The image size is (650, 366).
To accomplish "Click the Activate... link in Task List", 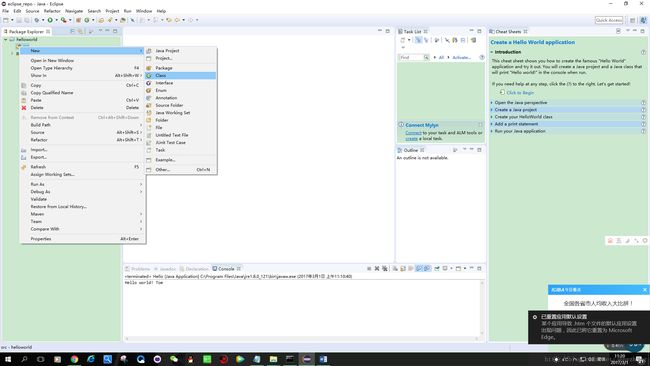I will [461, 58].
